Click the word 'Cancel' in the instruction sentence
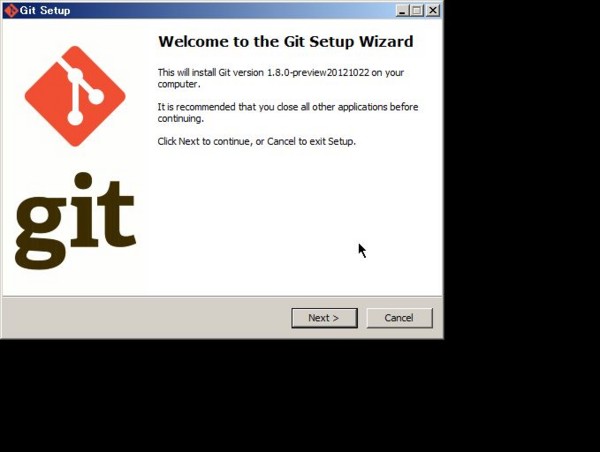This screenshot has width=600, height=452. 281,141
